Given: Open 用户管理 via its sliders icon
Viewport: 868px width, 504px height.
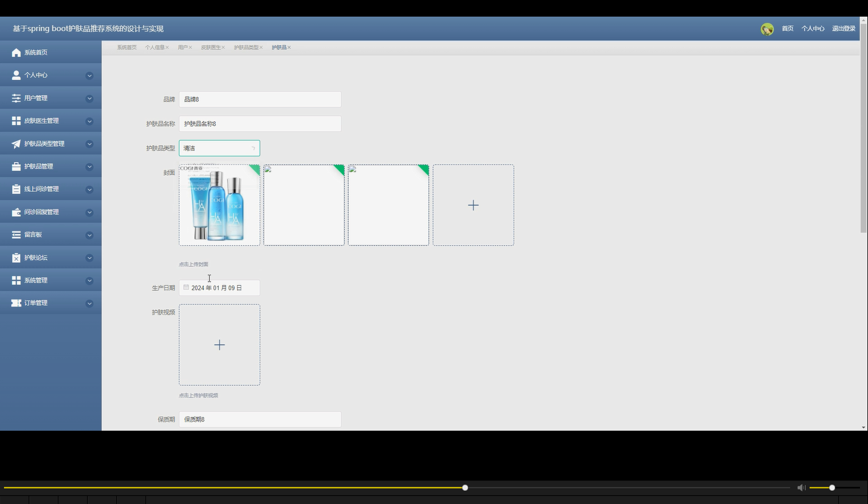Looking at the screenshot, I should 15,98.
